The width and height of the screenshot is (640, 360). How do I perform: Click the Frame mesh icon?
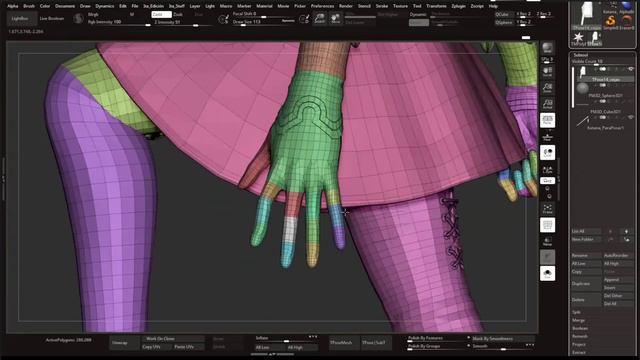(547, 209)
